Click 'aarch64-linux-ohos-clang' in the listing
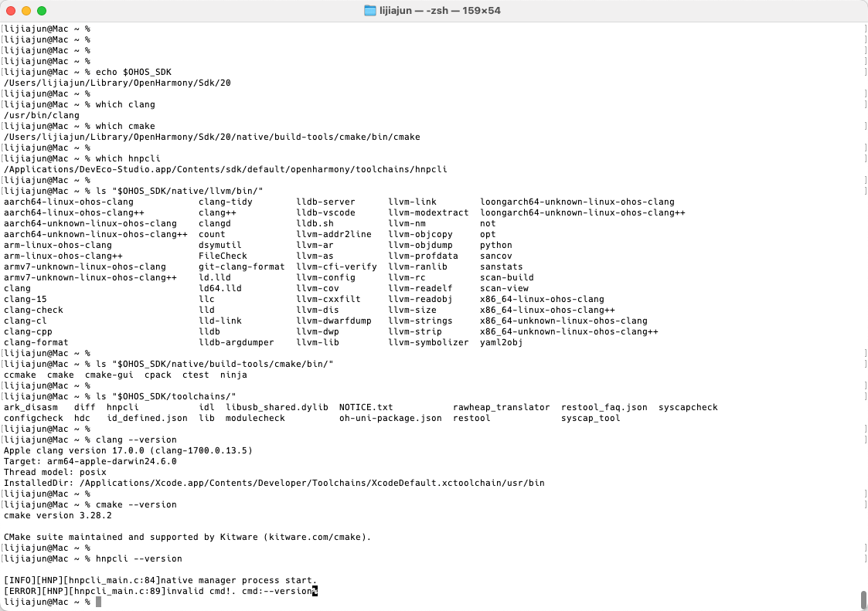The image size is (868, 611). click(69, 202)
